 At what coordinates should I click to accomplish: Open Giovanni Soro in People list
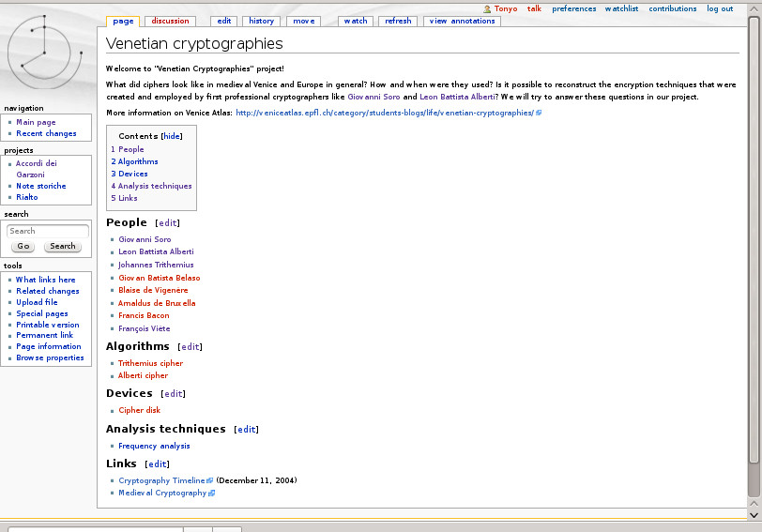click(145, 239)
